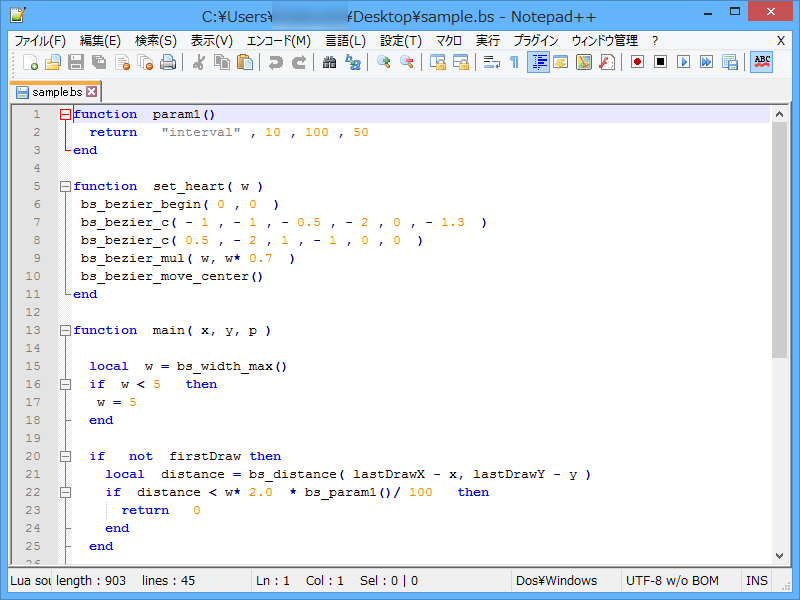The width and height of the screenshot is (800, 600).
Task: Toggle word wrap
Action: [x=490, y=61]
